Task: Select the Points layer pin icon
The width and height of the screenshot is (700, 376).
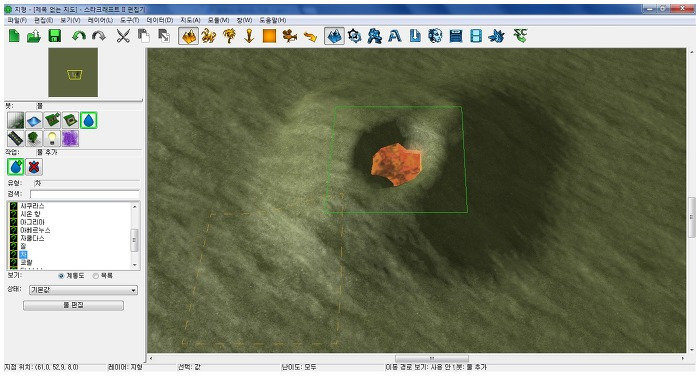Action: click(x=249, y=36)
